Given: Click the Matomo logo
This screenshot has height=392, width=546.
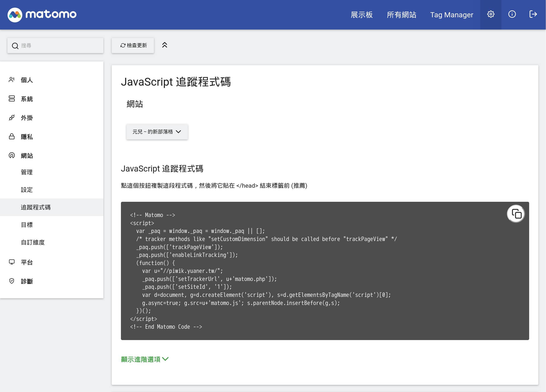Looking at the screenshot, I should 42,15.
